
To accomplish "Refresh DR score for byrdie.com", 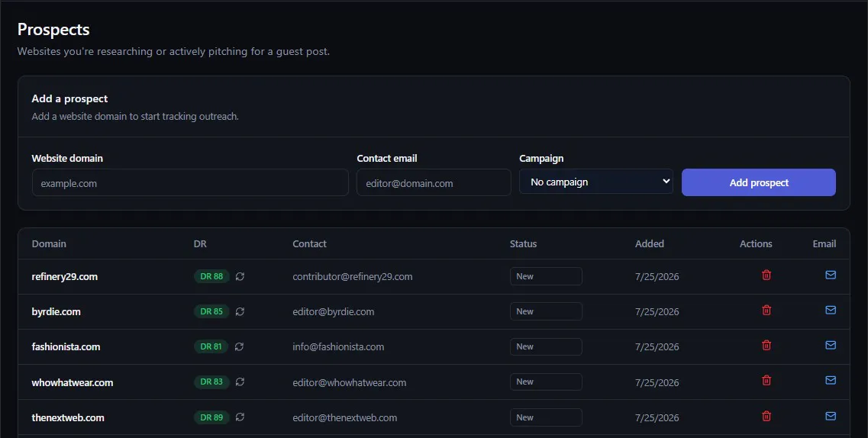I will click(x=240, y=311).
